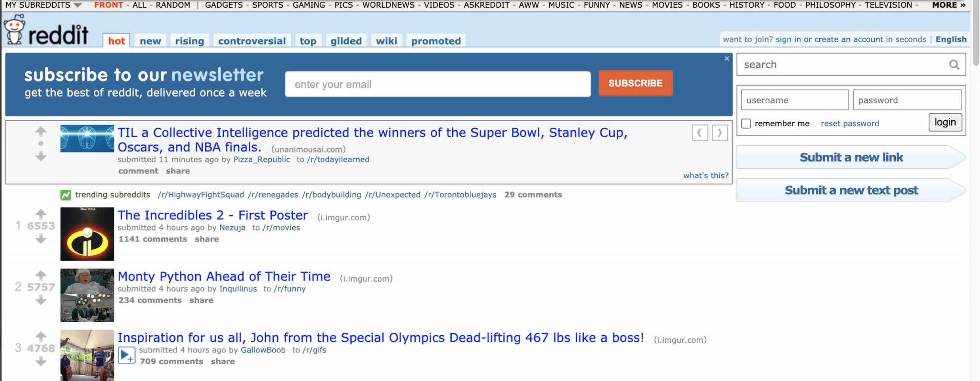Screen dimensions: 980x381
Task: Click the SUBSCRIBE button
Action: click(x=635, y=83)
